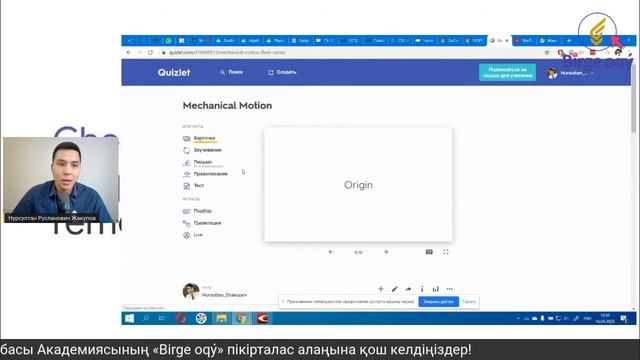Open File Explorer from taskbar
The height and width of the screenshot is (360, 640).
coord(221,319)
